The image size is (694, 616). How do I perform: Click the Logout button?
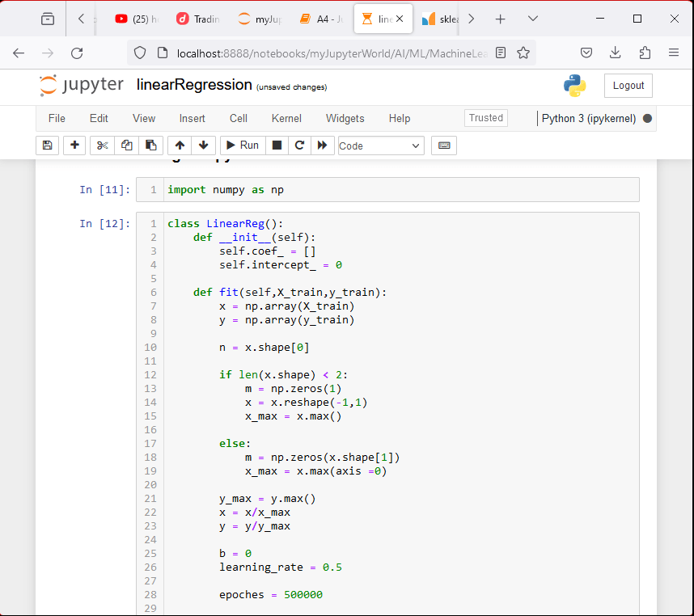[628, 86]
